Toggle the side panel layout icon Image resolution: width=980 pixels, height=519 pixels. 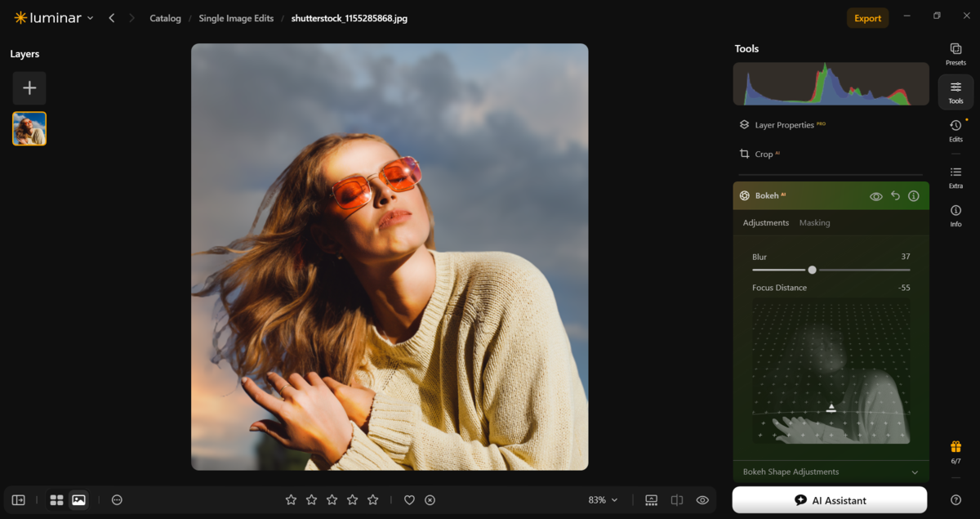[x=19, y=500]
